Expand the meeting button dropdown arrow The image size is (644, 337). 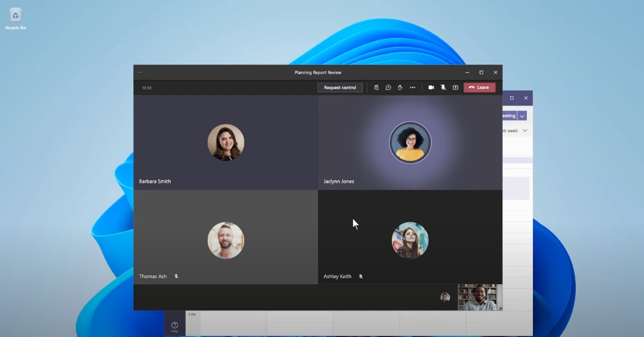point(522,115)
